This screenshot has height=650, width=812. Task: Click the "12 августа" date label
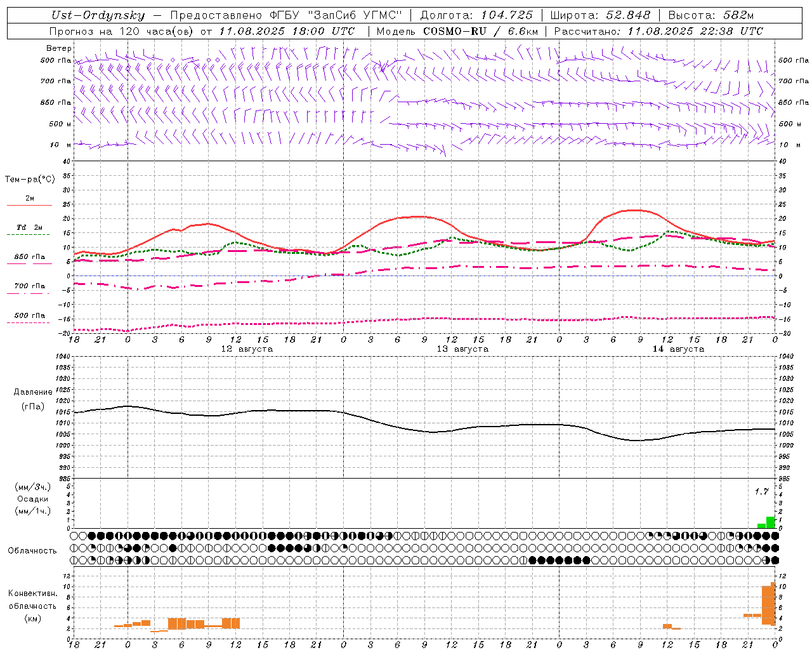pos(247,349)
